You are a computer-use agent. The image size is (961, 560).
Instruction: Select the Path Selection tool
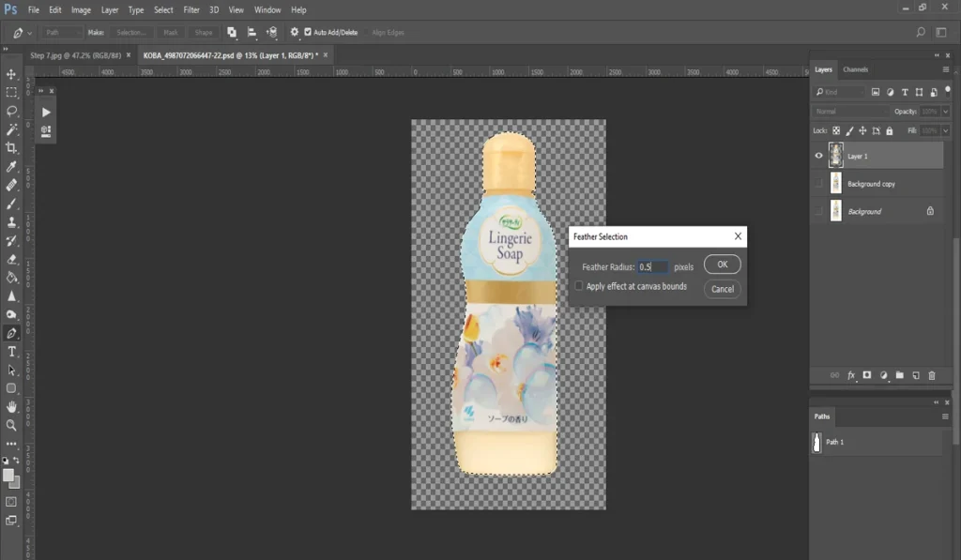11,371
